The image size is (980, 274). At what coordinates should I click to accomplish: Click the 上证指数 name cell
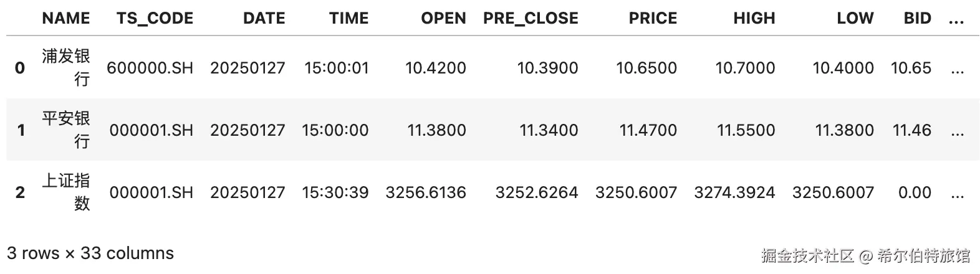66,192
